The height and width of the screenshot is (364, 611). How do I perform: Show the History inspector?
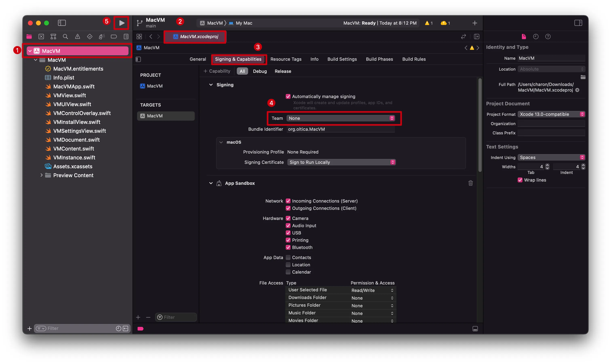pos(536,37)
